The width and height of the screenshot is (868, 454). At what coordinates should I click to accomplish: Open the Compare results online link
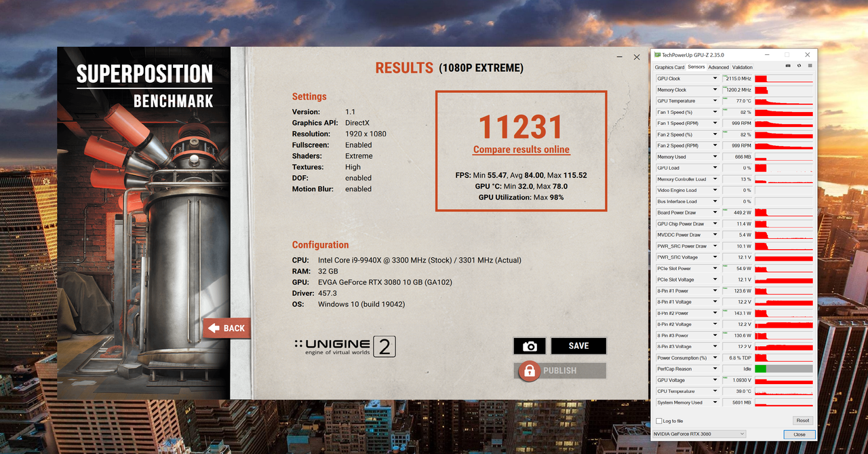521,150
